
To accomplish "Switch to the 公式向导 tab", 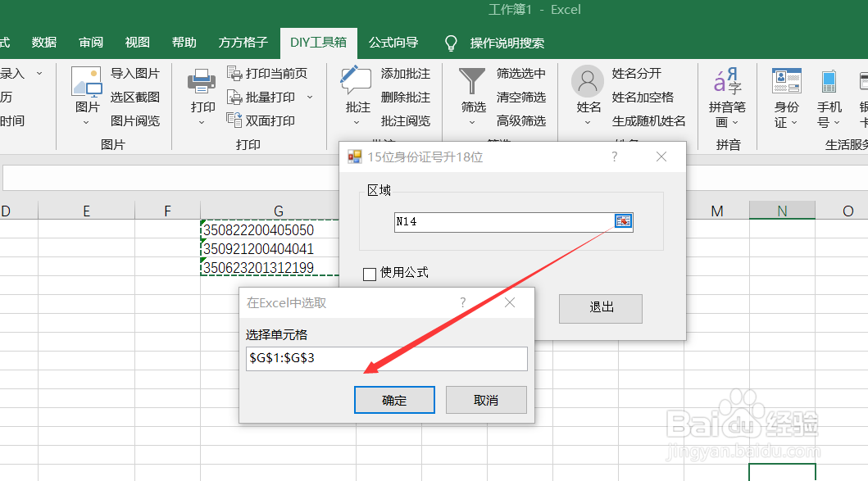I will point(393,43).
